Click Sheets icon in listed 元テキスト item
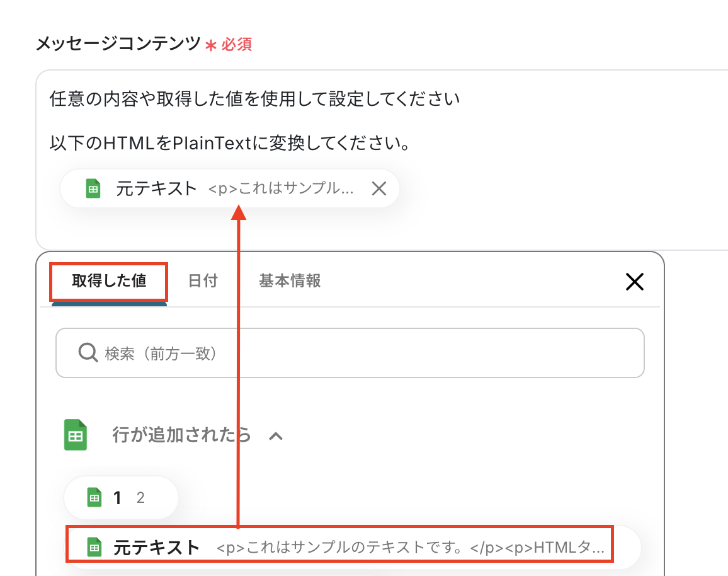The image size is (728, 576). pos(94,548)
